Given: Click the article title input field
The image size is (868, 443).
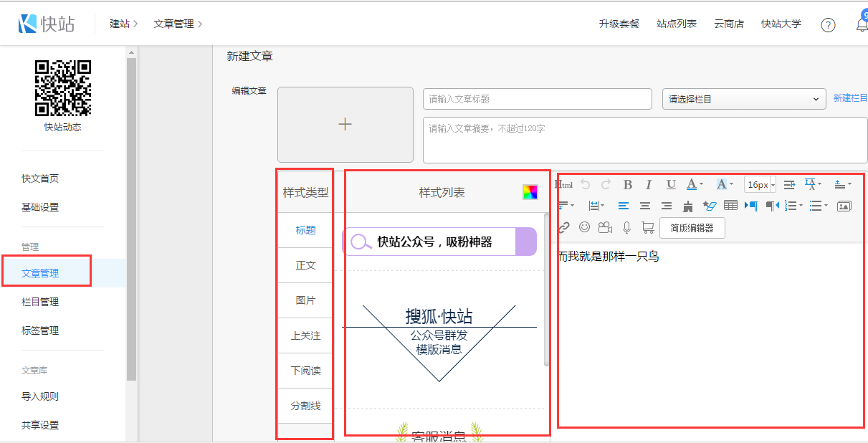Looking at the screenshot, I should pos(537,99).
